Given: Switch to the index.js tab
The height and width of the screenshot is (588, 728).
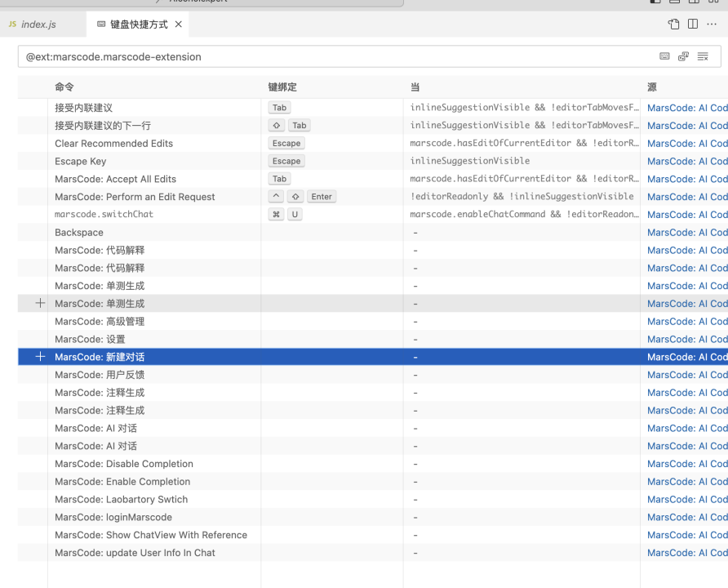Looking at the screenshot, I should 38,24.
